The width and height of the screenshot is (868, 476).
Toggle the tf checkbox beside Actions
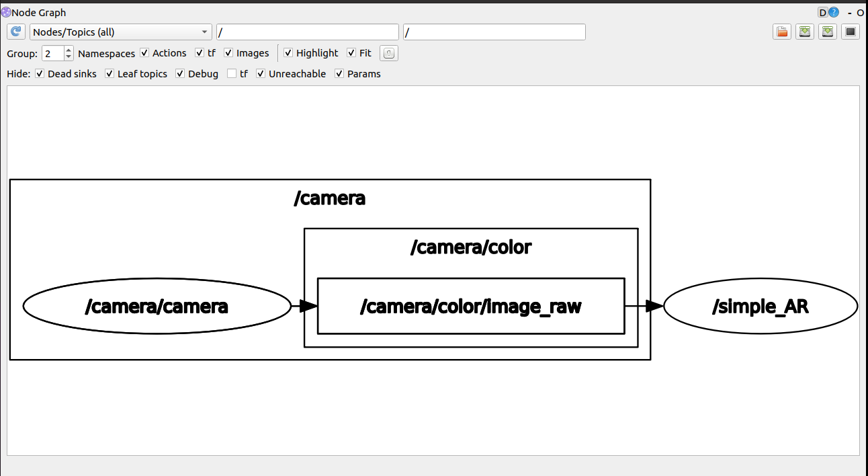click(x=200, y=53)
